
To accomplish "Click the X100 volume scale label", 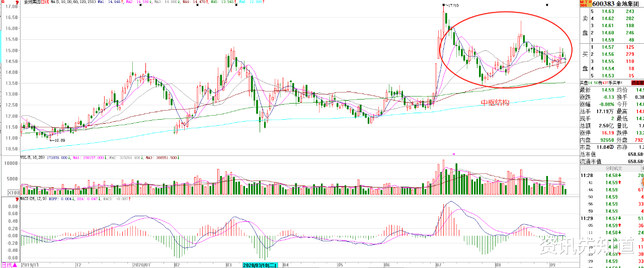I will click(13, 193).
